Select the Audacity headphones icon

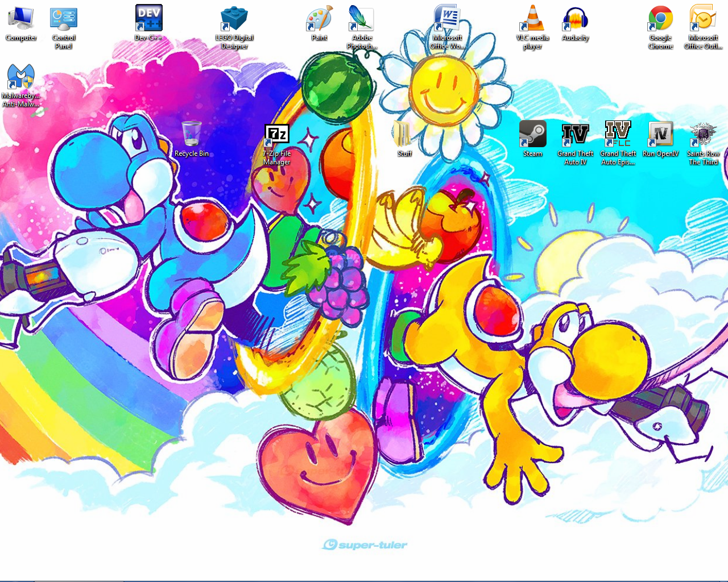click(575, 19)
